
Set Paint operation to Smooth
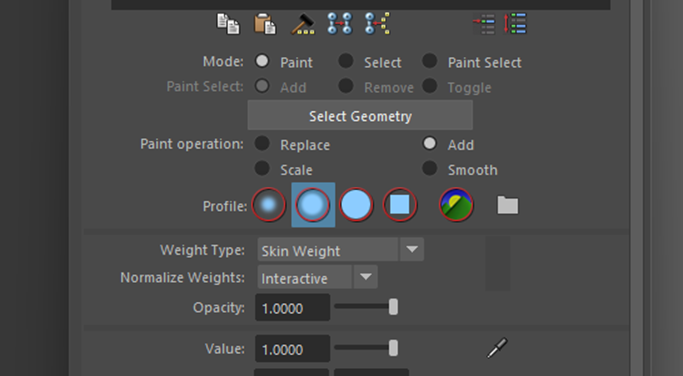(429, 168)
